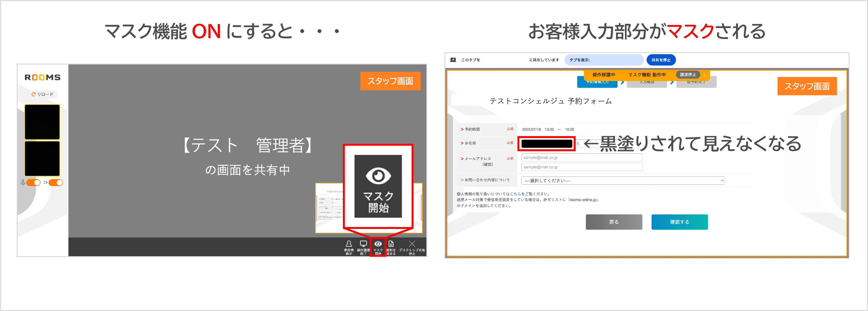
Task: Click the blacked-out お名前 input field
Action: pos(546,143)
